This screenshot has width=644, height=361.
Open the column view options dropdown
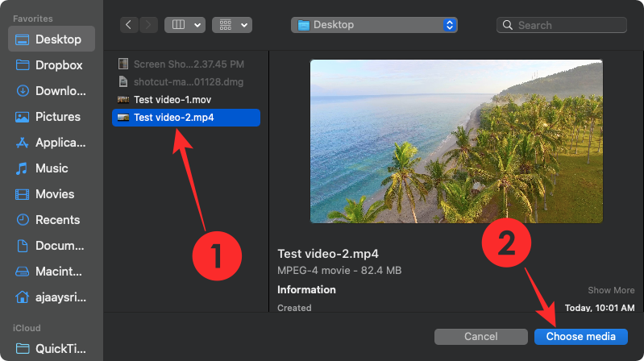[x=185, y=25]
